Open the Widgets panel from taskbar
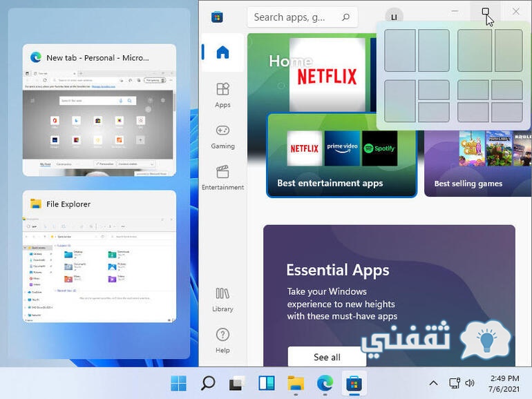Image resolution: width=532 pixels, height=399 pixels. click(266, 383)
